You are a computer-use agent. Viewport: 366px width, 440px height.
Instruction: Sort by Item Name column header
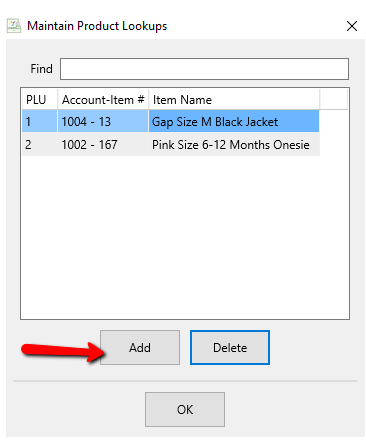point(234,99)
